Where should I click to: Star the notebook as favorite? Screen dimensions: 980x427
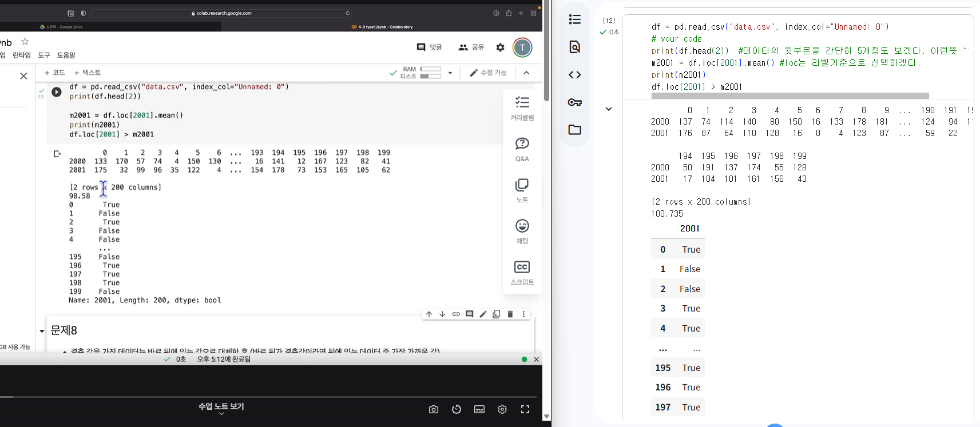coord(25,42)
